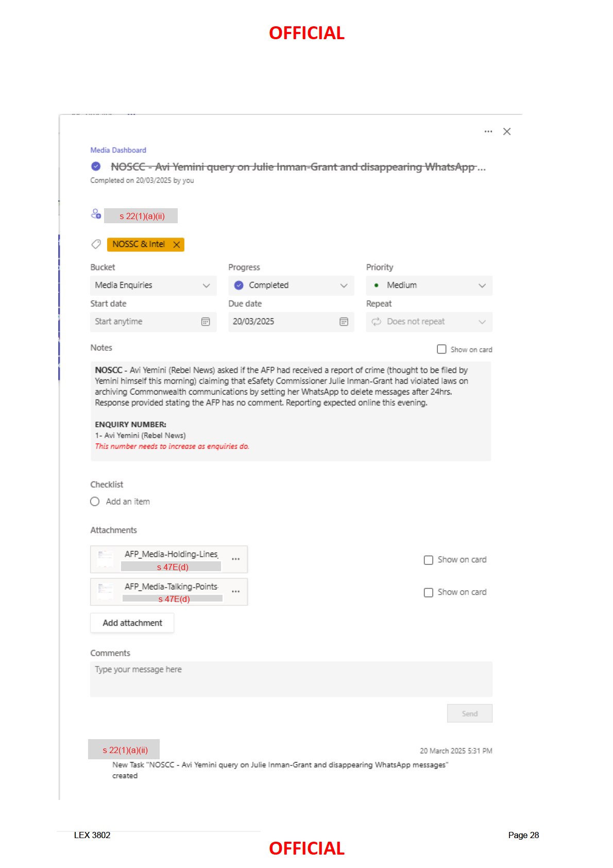Click the comment message input field
613x868 pixels.
(x=291, y=679)
